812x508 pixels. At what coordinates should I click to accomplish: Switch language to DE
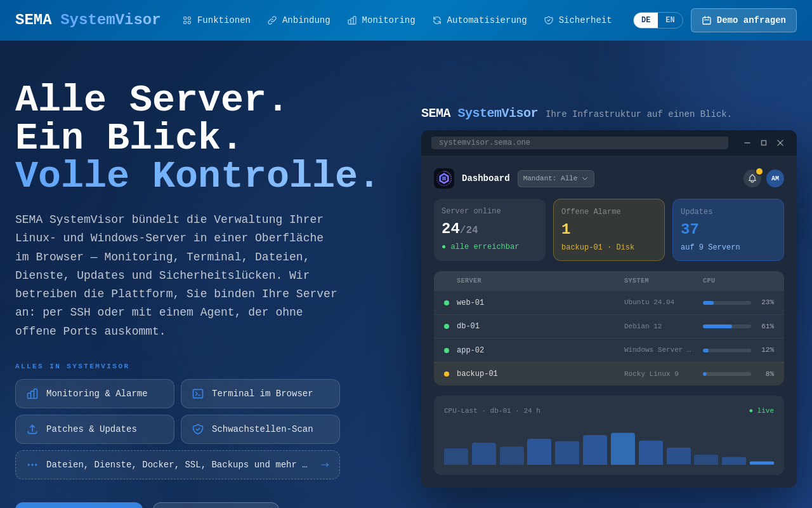646,20
